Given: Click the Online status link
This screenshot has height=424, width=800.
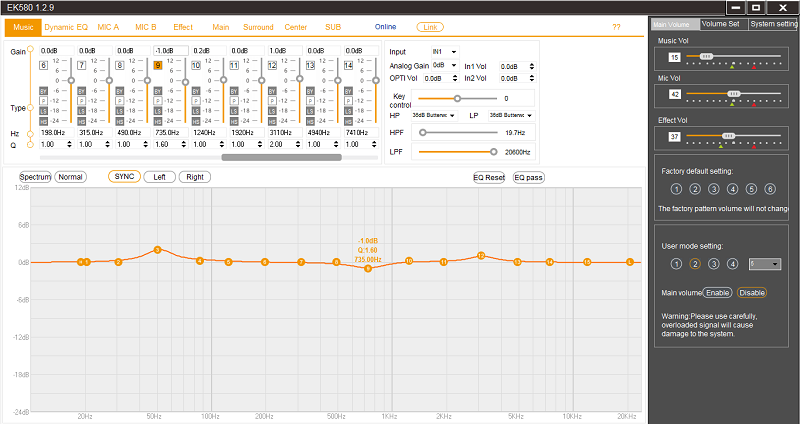Looking at the screenshot, I should pyautogui.click(x=385, y=27).
